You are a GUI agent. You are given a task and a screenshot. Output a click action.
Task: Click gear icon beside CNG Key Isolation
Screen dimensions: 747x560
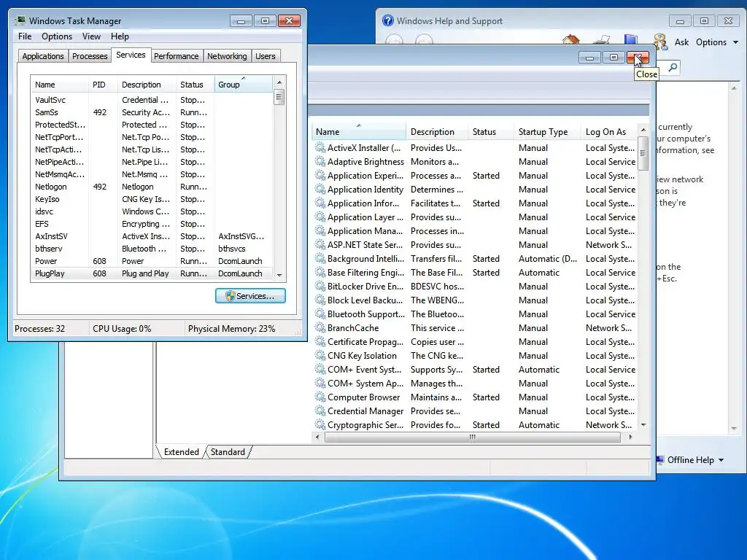(x=320, y=355)
